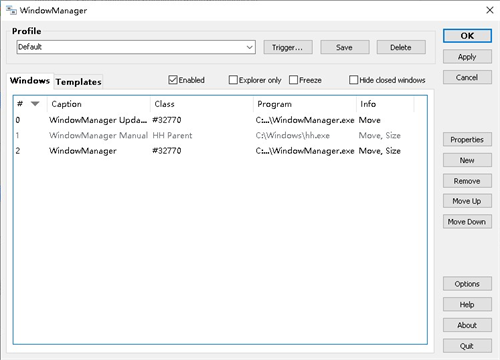Click the Apply button
Viewport: 500px width, 360px height.
pyautogui.click(x=467, y=57)
